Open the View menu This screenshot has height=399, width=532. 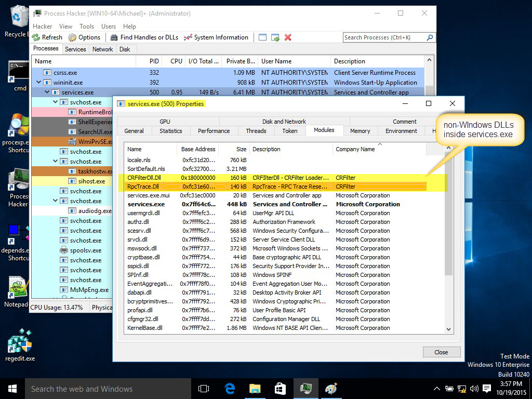(x=65, y=26)
